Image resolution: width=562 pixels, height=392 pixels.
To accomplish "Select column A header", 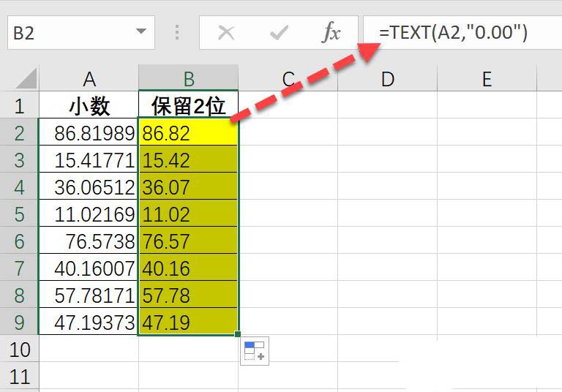I will 89,79.
